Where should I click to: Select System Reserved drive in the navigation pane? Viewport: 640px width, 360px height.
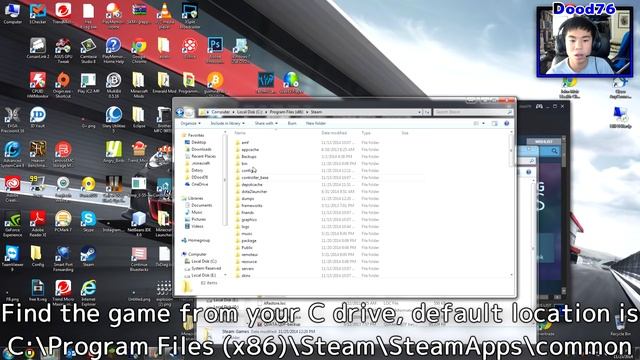[x=206, y=268]
